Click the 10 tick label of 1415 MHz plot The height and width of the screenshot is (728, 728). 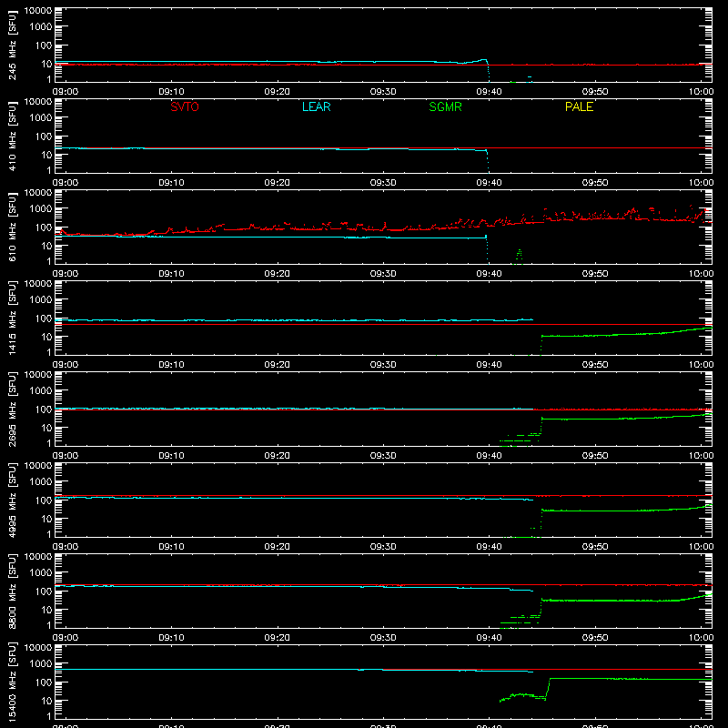[x=46, y=337]
